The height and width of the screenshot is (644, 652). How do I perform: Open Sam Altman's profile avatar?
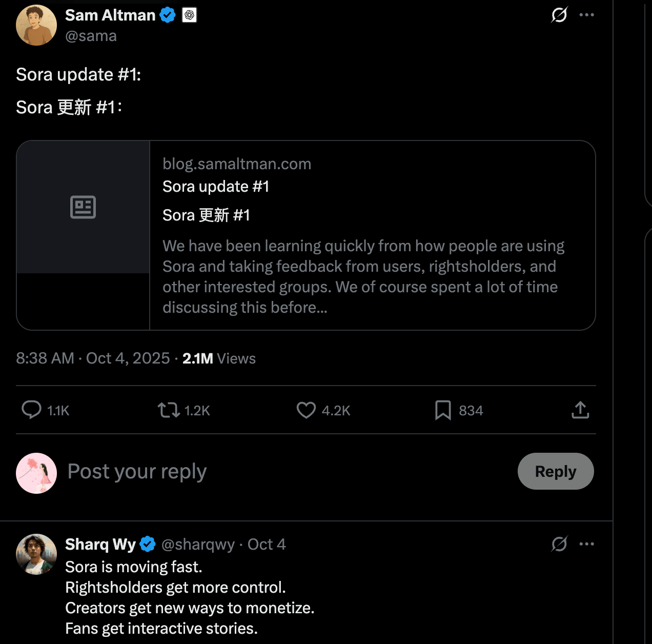pos(36,25)
